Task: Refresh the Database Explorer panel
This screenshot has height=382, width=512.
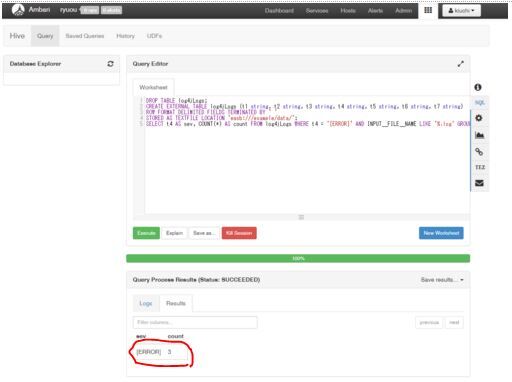Action: coord(110,64)
